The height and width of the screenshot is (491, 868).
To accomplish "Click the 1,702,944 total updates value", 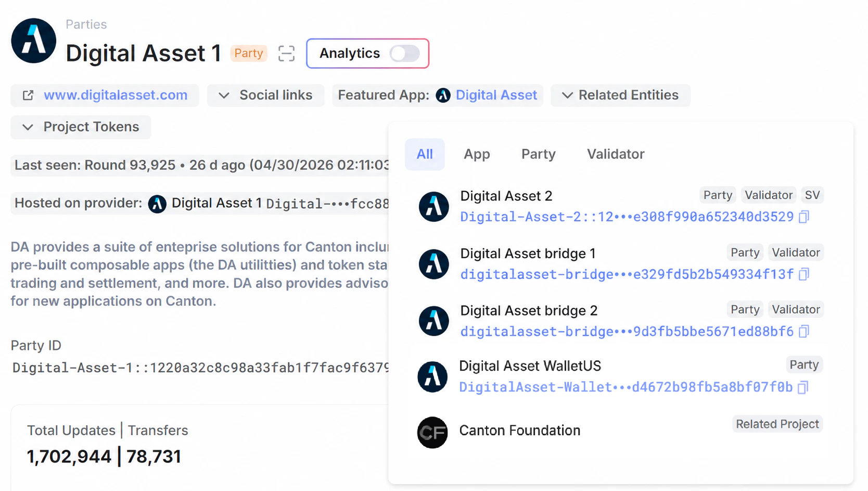I will (69, 457).
